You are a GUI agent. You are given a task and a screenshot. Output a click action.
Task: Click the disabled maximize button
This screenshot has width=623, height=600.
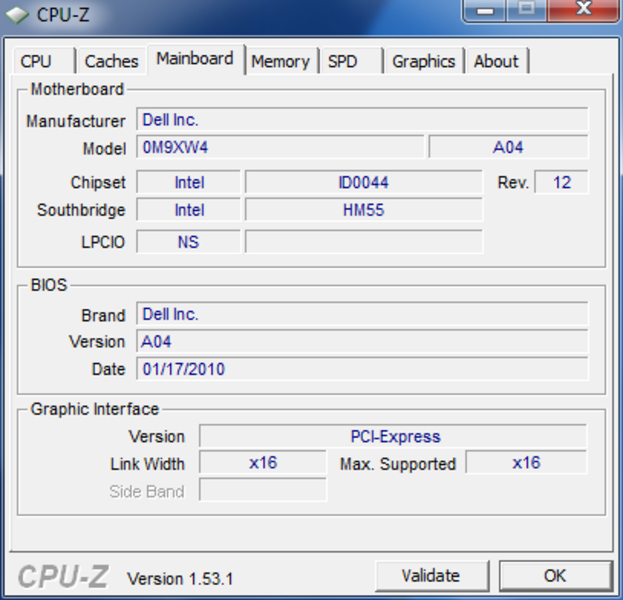click(527, 10)
